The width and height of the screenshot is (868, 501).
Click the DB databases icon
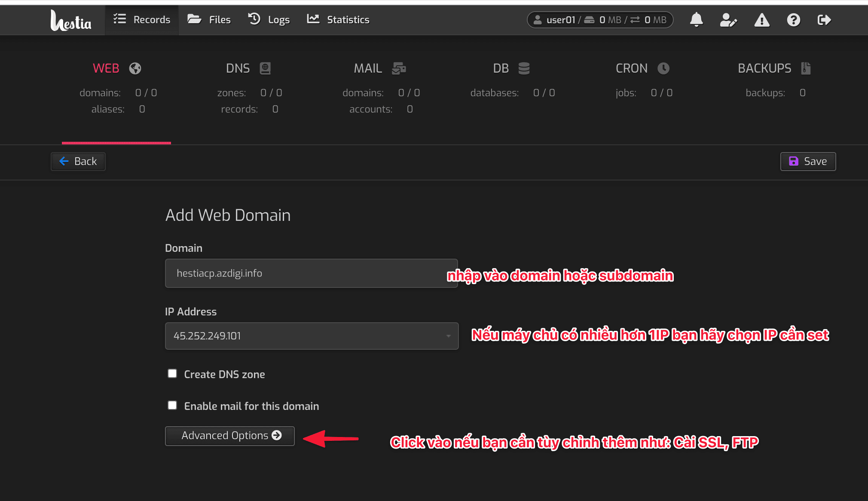click(x=525, y=68)
